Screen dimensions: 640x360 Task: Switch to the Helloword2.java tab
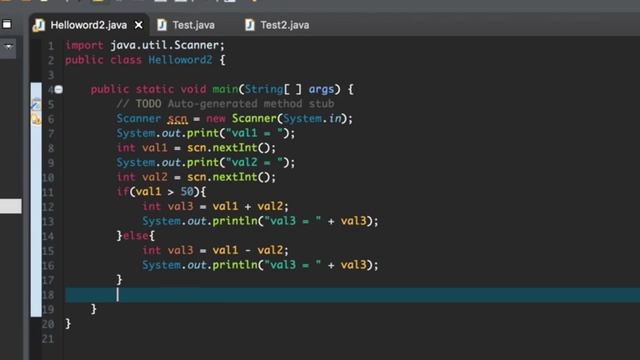click(88, 25)
